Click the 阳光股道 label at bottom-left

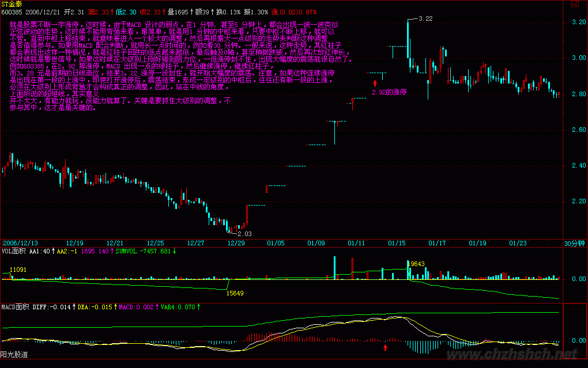(x=14, y=354)
